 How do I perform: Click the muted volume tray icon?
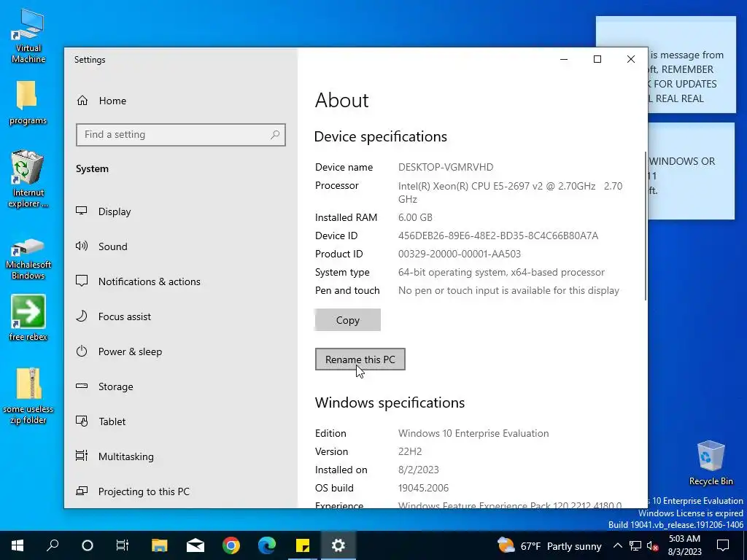[652, 545]
